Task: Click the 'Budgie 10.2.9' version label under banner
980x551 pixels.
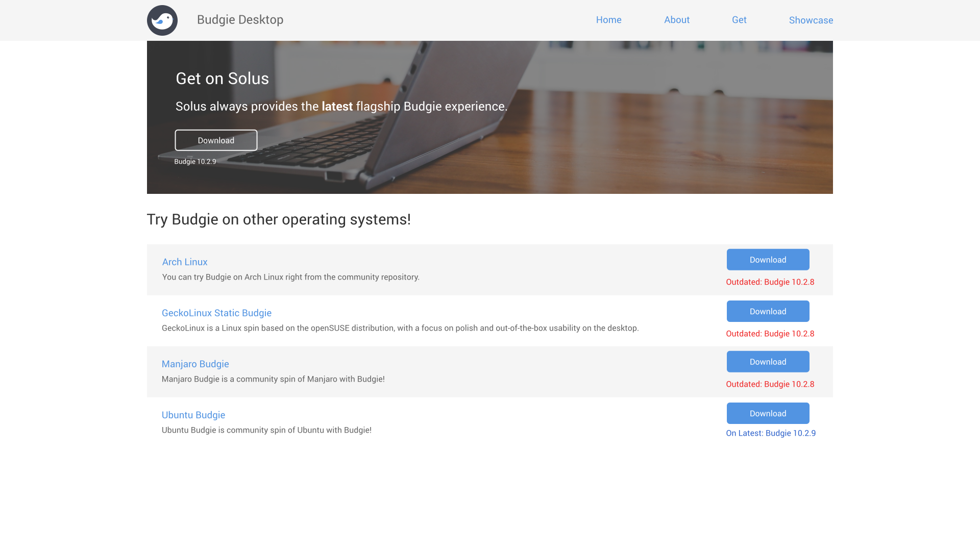Action: tap(195, 162)
